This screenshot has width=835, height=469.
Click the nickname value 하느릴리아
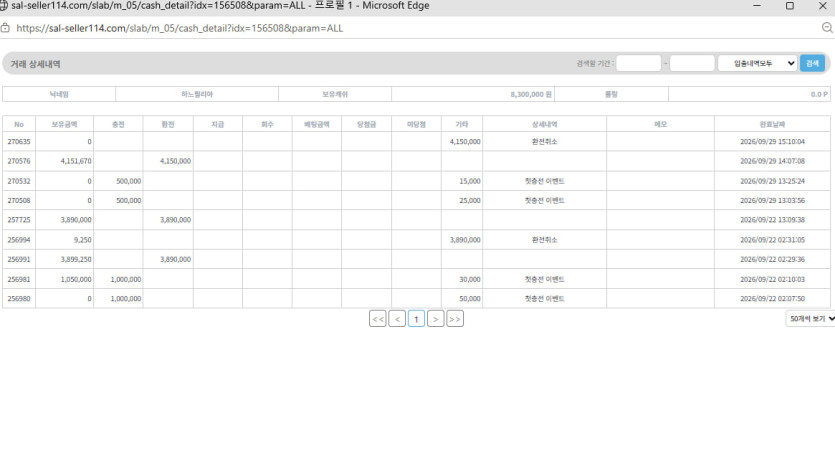pyautogui.click(x=197, y=94)
